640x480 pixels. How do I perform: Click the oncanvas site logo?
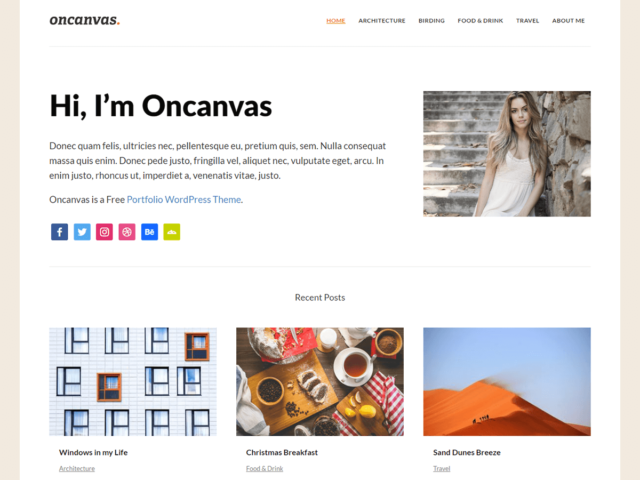tap(84, 20)
